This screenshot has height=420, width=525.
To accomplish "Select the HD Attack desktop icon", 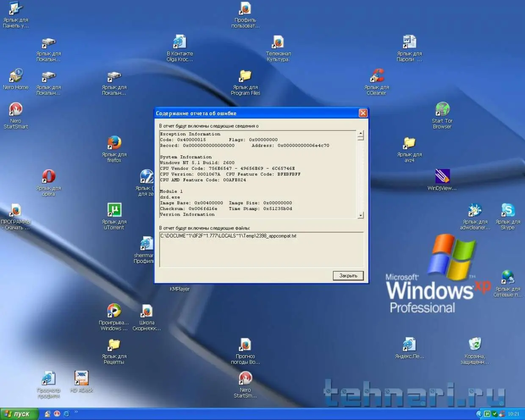I will pos(81,381).
